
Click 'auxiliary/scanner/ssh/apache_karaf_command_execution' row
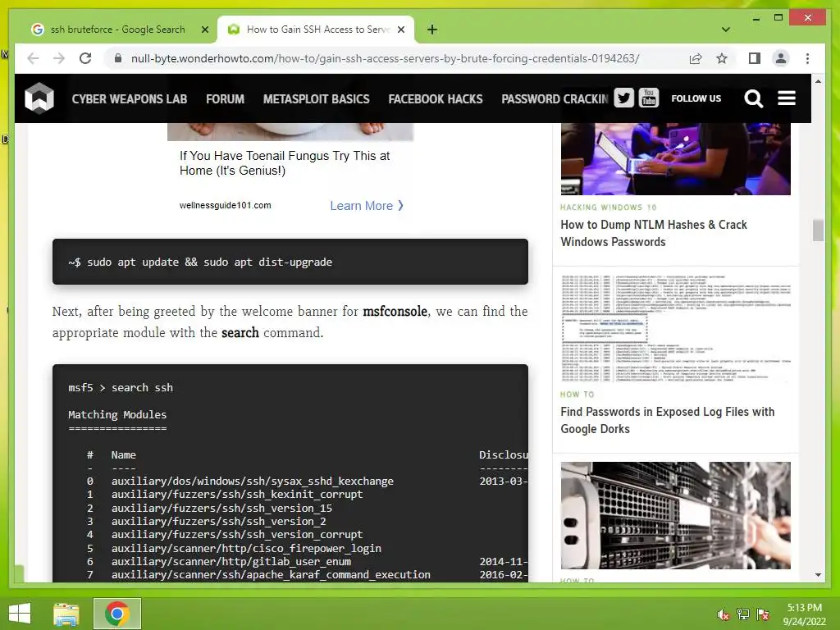pyautogui.click(x=271, y=575)
